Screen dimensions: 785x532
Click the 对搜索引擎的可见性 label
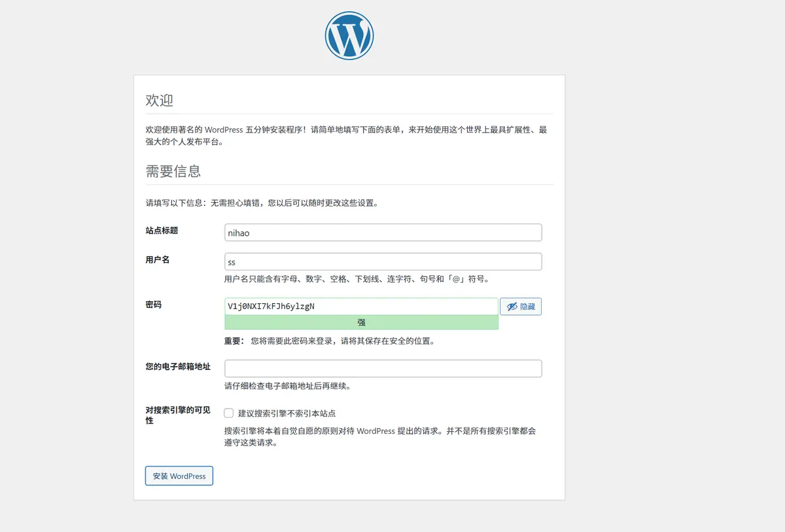point(178,415)
